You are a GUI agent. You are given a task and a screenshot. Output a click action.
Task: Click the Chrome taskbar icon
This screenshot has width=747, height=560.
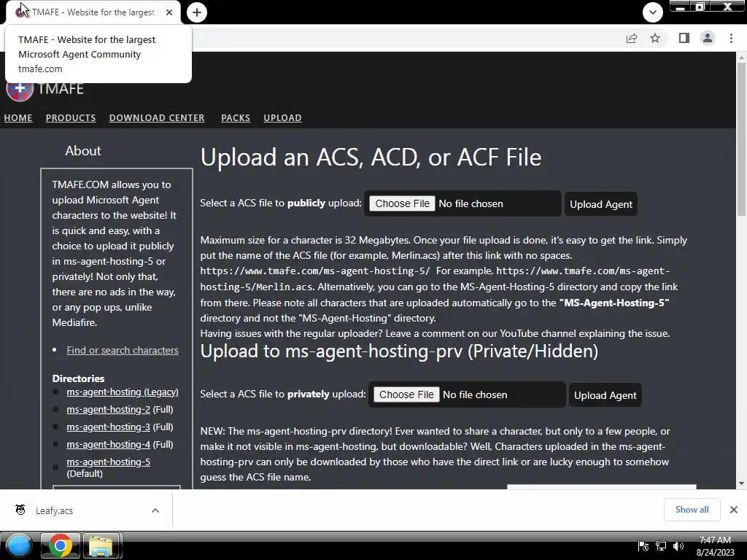coord(60,545)
